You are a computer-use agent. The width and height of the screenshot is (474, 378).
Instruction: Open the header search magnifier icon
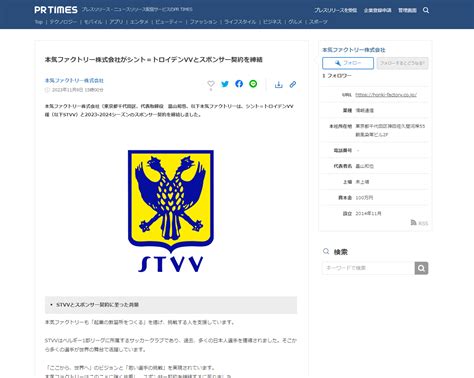click(x=426, y=10)
